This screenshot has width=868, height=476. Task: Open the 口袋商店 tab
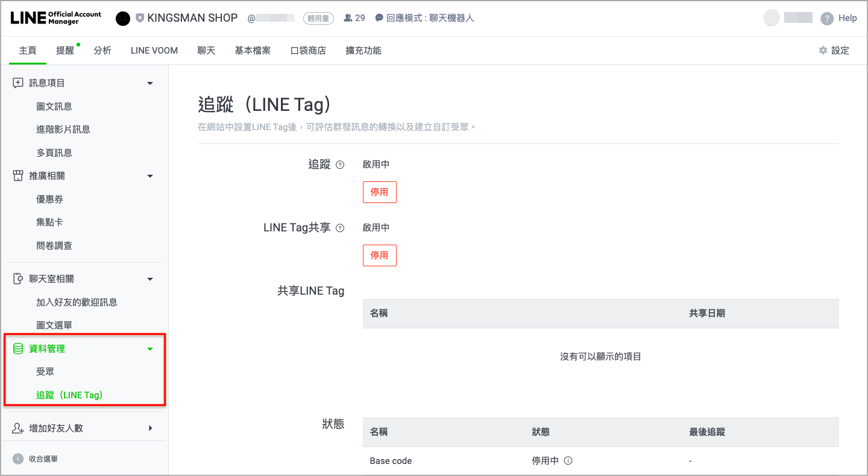308,51
